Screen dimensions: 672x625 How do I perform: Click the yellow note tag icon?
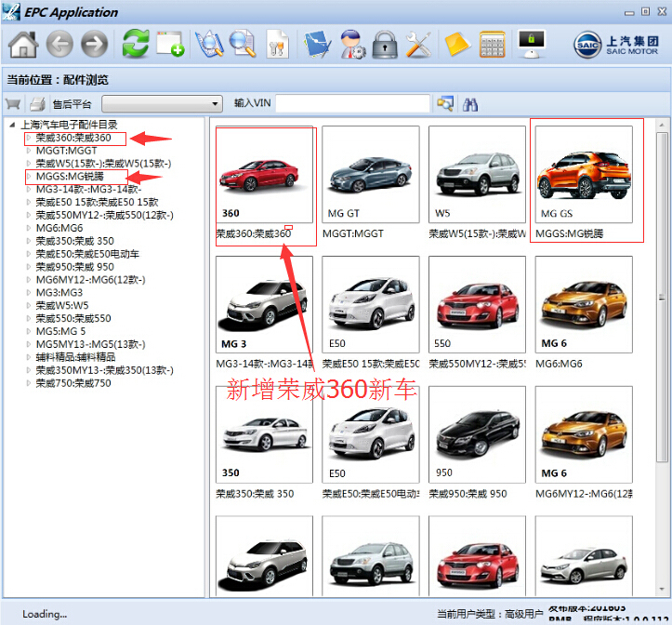[457, 44]
